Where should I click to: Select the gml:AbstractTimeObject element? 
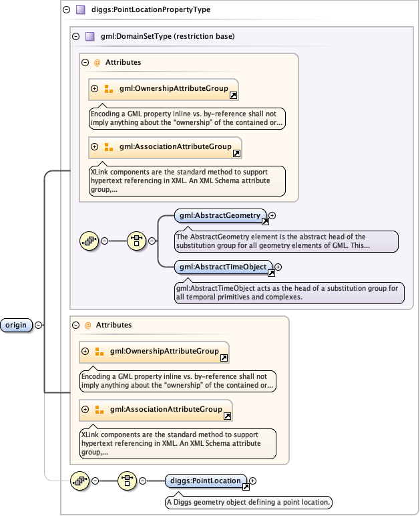click(x=222, y=267)
